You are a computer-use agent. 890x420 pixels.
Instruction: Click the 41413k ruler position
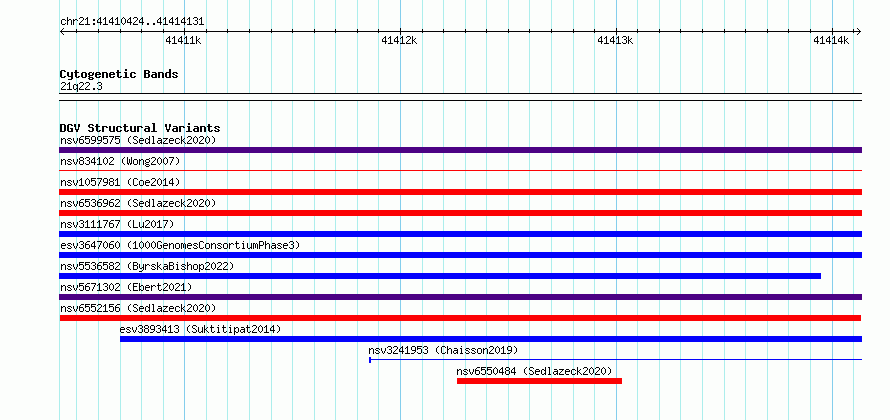(616, 40)
